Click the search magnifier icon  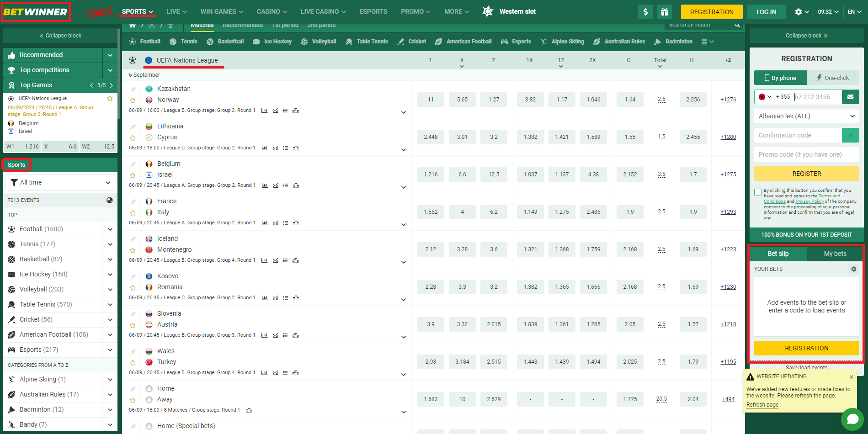(x=737, y=25)
